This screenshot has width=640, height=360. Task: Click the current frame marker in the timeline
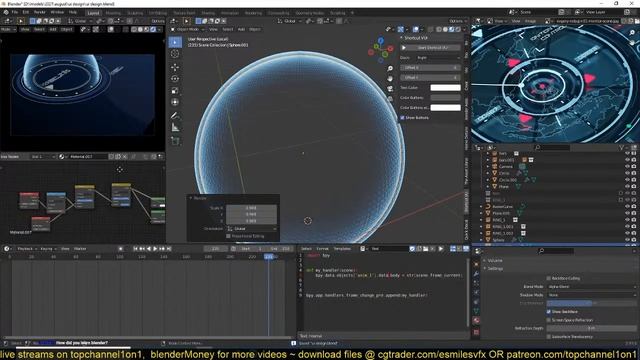point(269,257)
